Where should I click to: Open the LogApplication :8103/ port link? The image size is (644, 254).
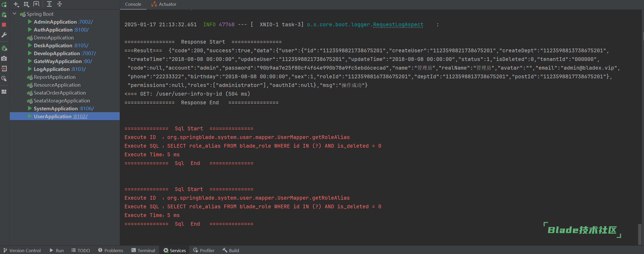point(78,69)
